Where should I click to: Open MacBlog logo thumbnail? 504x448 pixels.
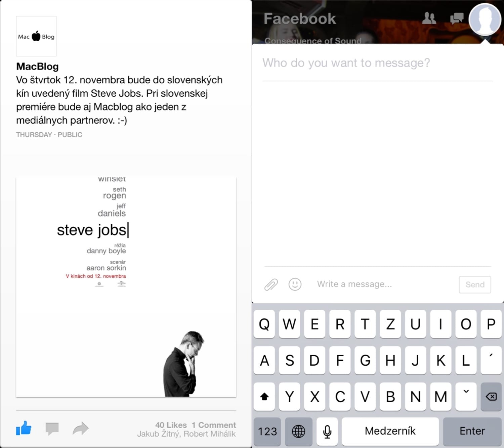[x=36, y=36]
